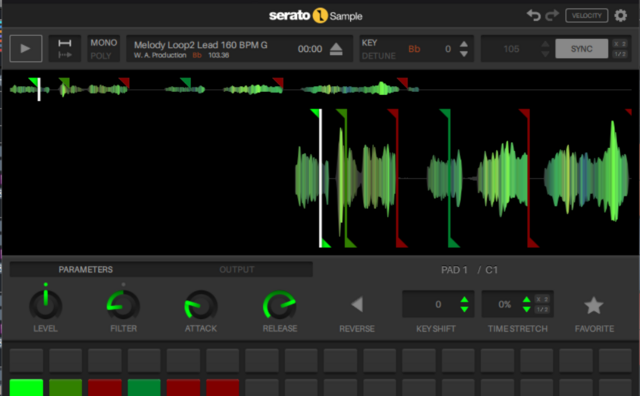
Task: Open the OUTPUT tab
Action: 237,269
